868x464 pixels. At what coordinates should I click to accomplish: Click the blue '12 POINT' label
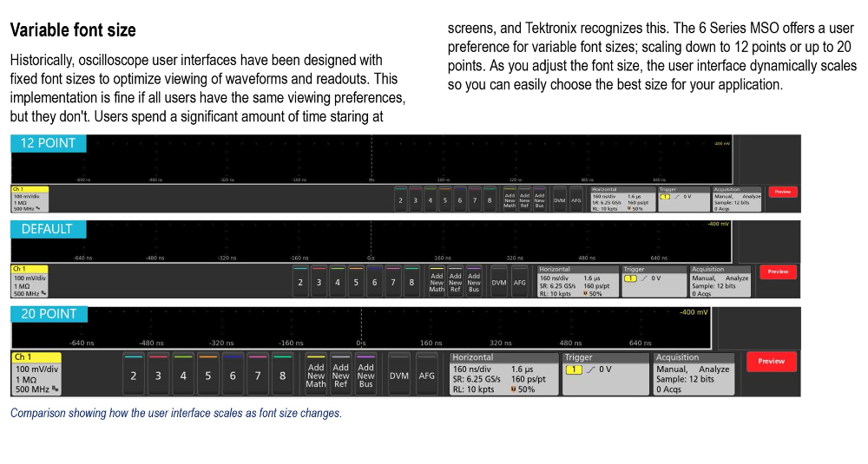(48, 143)
